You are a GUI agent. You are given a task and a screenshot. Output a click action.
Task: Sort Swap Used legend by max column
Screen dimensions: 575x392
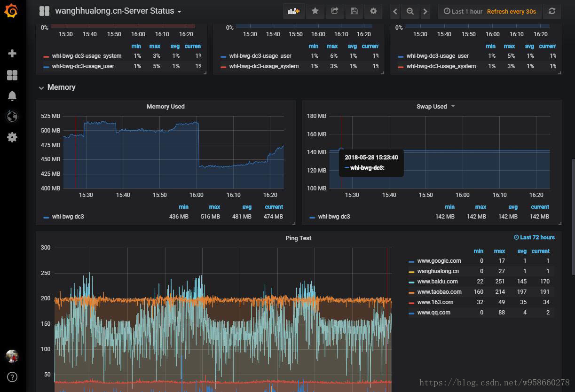[x=480, y=207]
